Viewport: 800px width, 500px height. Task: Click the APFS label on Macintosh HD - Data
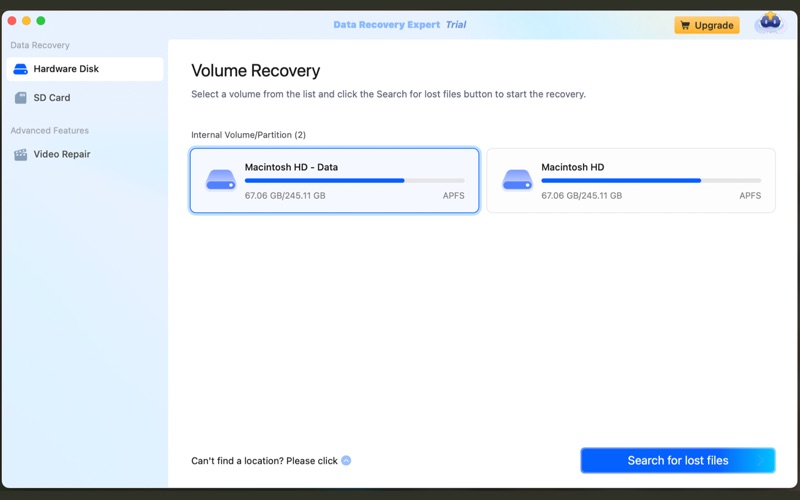tap(454, 195)
